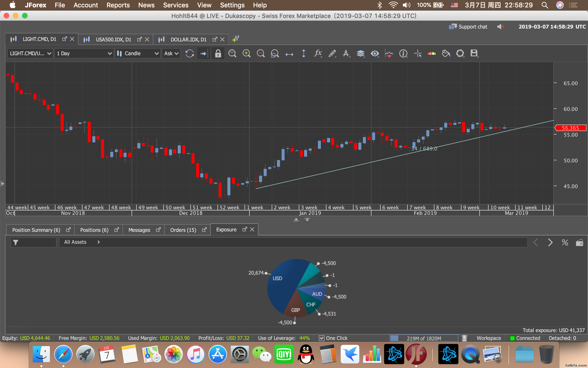Click the vertical double-arrow scale icon

(303, 53)
